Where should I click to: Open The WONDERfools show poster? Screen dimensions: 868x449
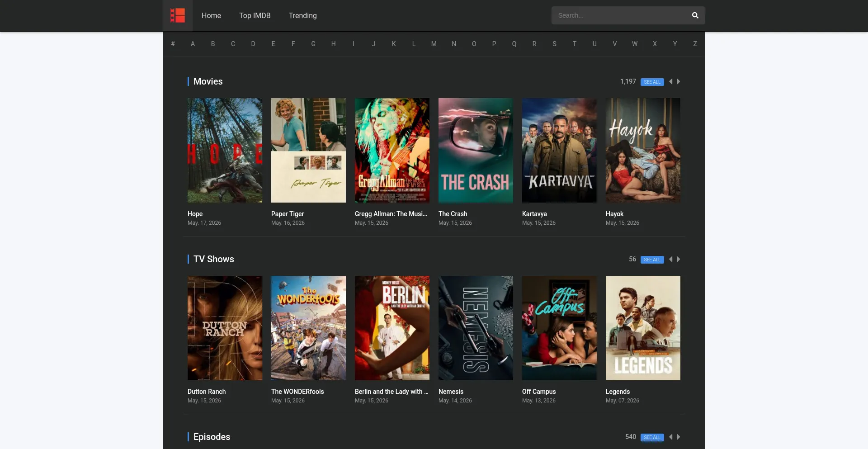308,328
